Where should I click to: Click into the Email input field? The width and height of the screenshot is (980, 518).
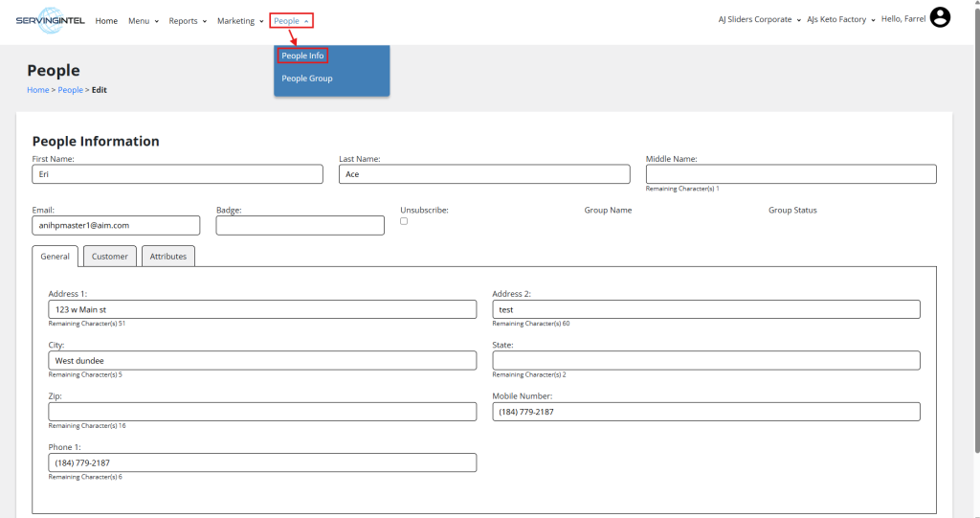(116, 225)
